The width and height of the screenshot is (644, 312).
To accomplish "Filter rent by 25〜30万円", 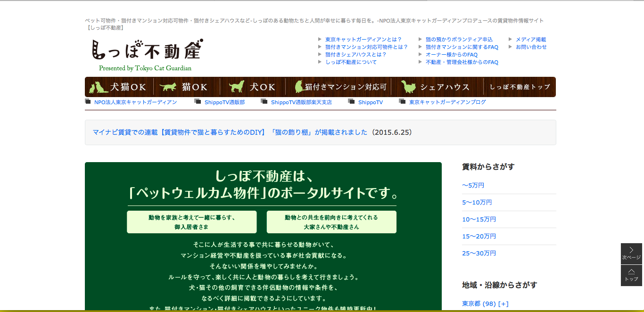I will tap(479, 253).
